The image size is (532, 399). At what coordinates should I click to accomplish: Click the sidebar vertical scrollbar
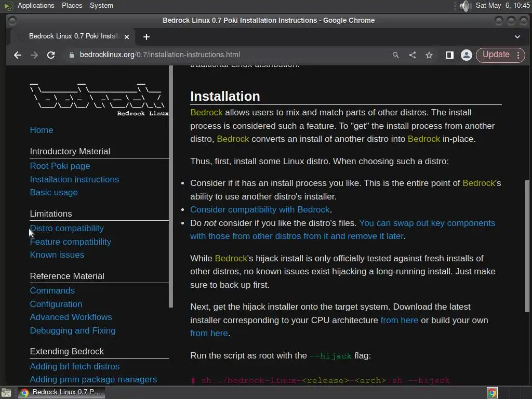click(x=171, y=187)
